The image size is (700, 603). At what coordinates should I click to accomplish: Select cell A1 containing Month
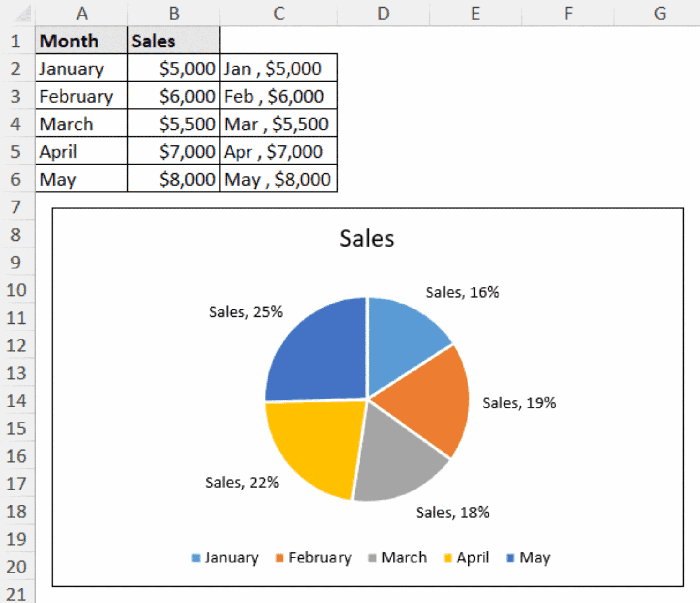pos(80,41)
